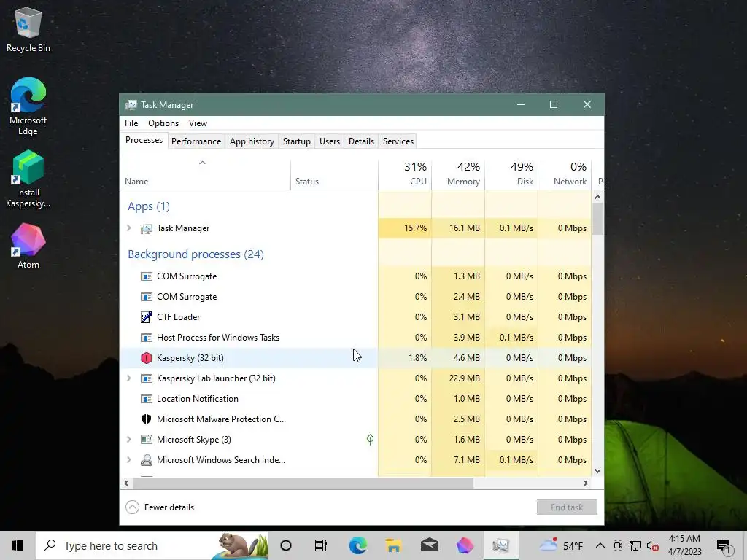Show hidden system tray icons

pyautogui.click(x=600, y=545)
